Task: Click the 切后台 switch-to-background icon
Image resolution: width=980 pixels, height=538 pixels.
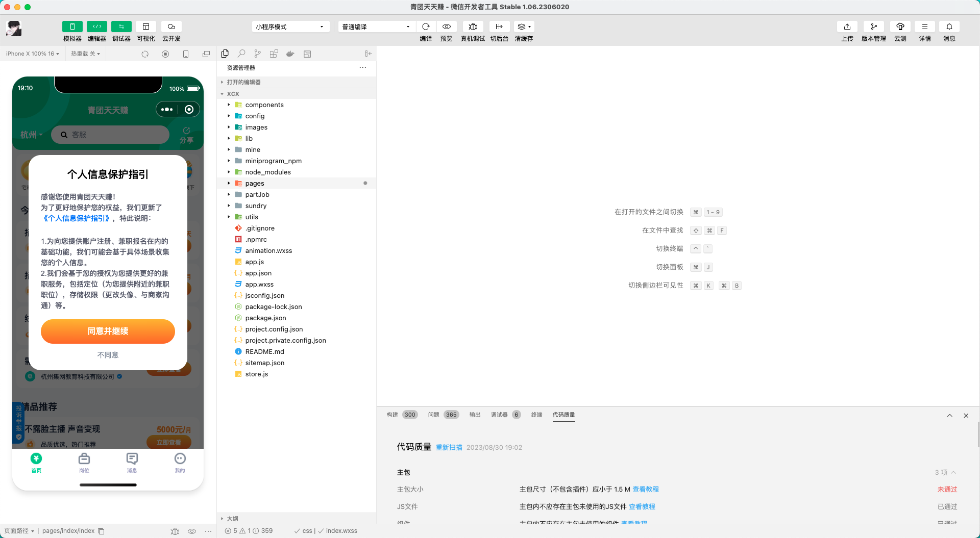Action: click(499, 27)
